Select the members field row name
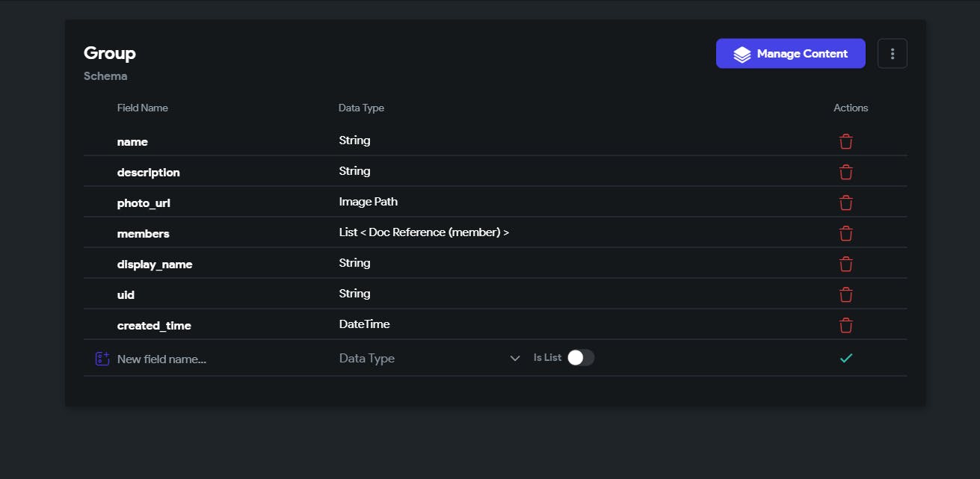Viewport: 980px width, 479px height. [144, 234]
